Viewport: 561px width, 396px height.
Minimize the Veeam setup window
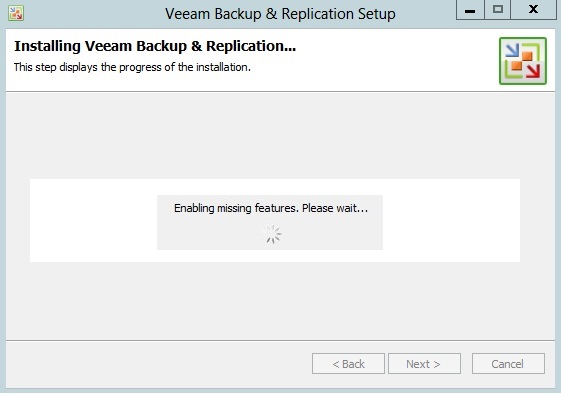click(x=470, y=10)
